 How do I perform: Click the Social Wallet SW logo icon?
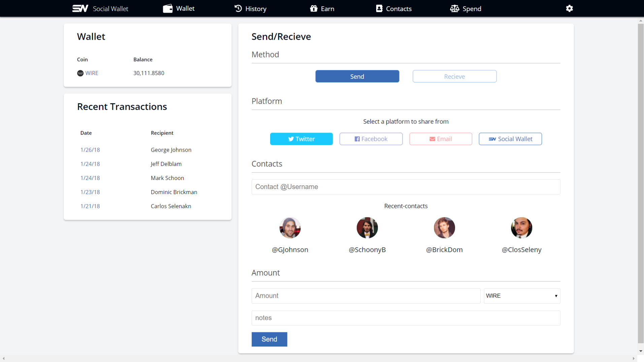80,8
